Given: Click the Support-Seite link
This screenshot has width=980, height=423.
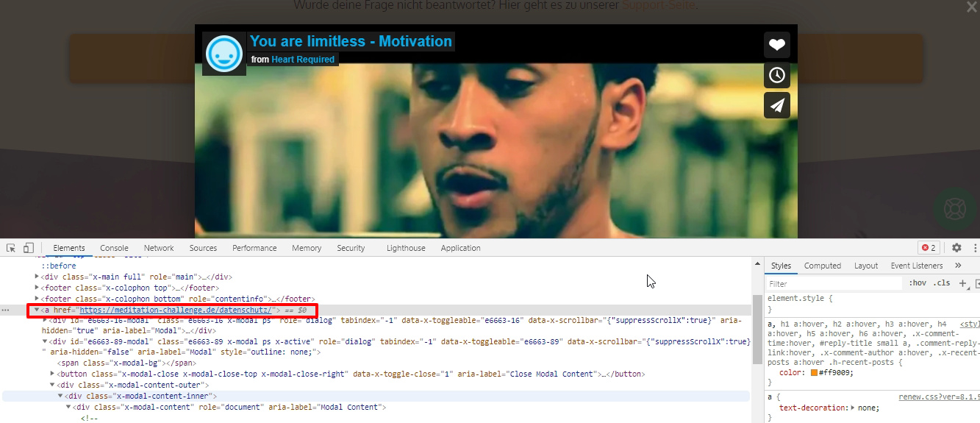Looking at the screenshot, I should (658, 5).
